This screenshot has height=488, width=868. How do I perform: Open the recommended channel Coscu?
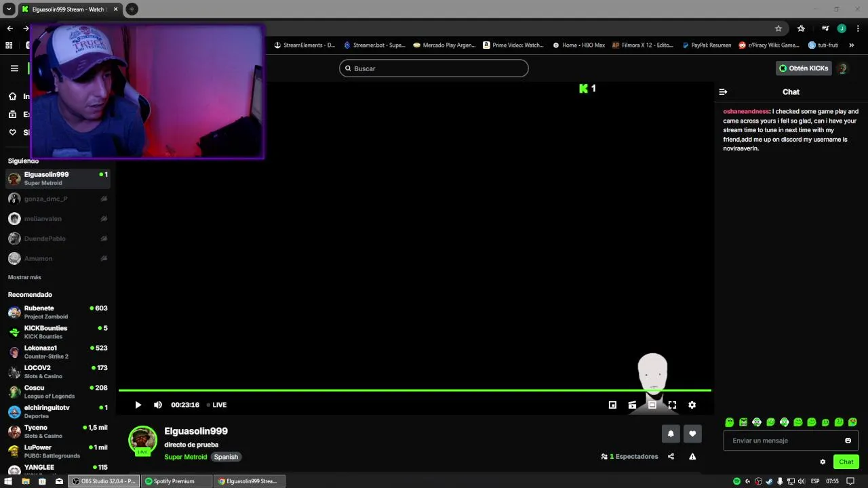tap(58, 392)
